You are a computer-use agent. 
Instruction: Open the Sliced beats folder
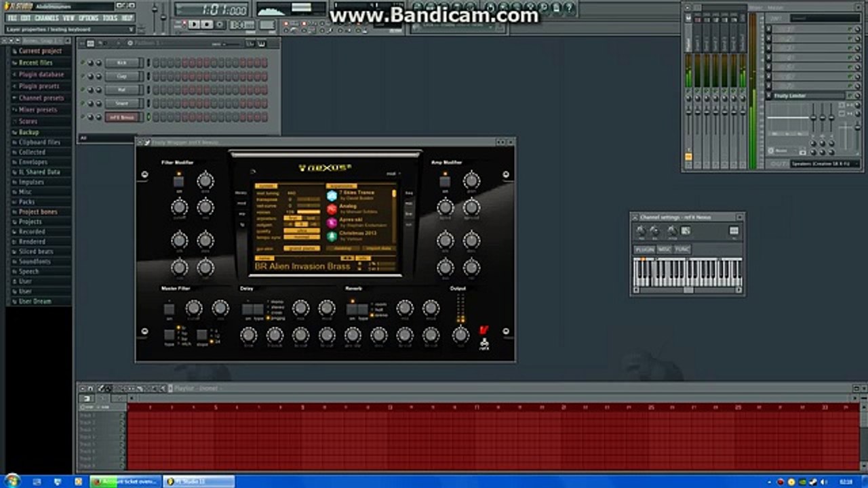click(x=36, y=251)
